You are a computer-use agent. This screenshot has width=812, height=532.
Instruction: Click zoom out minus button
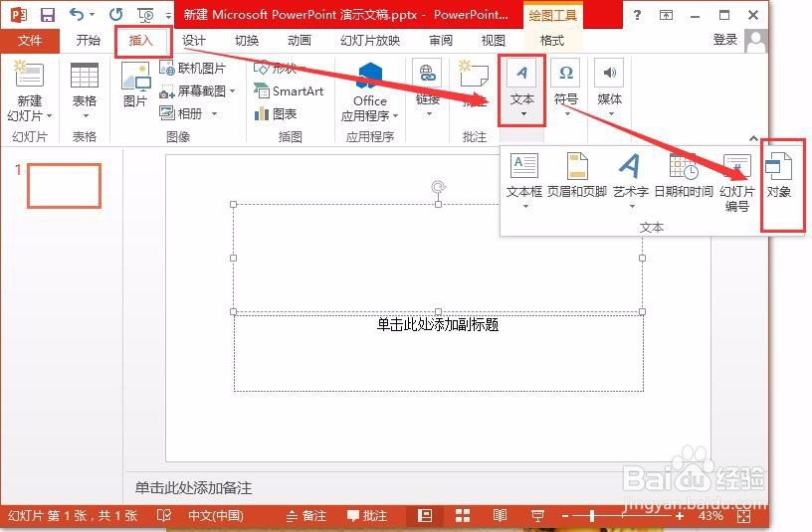click(565, 516)
